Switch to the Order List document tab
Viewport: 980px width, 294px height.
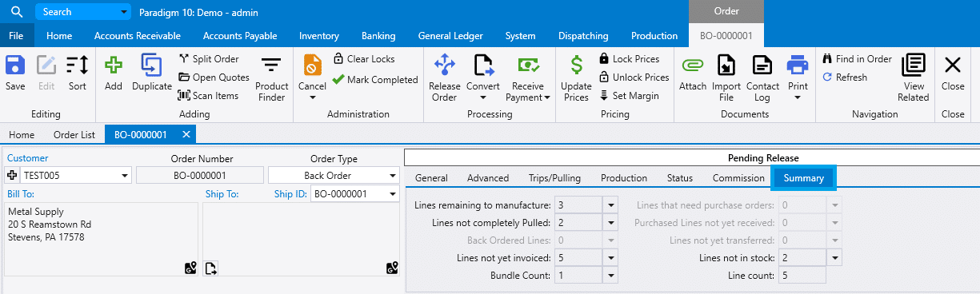coord(74,134)
